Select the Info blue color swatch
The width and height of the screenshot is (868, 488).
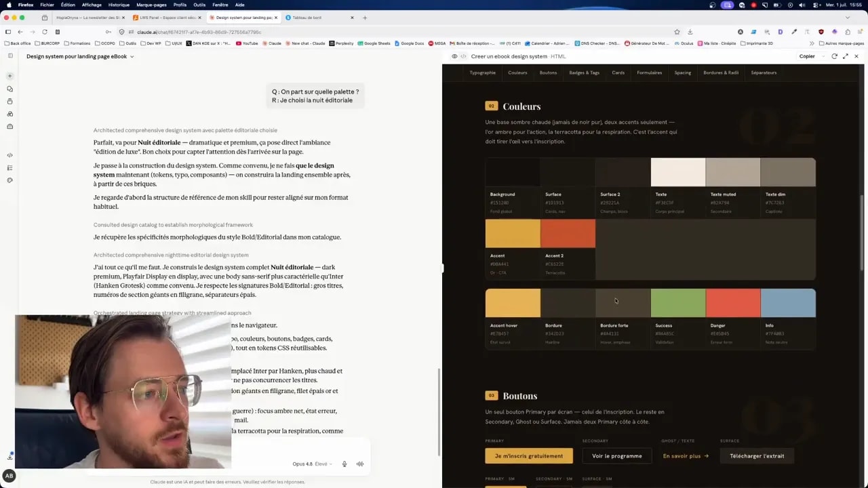(788, 303)
